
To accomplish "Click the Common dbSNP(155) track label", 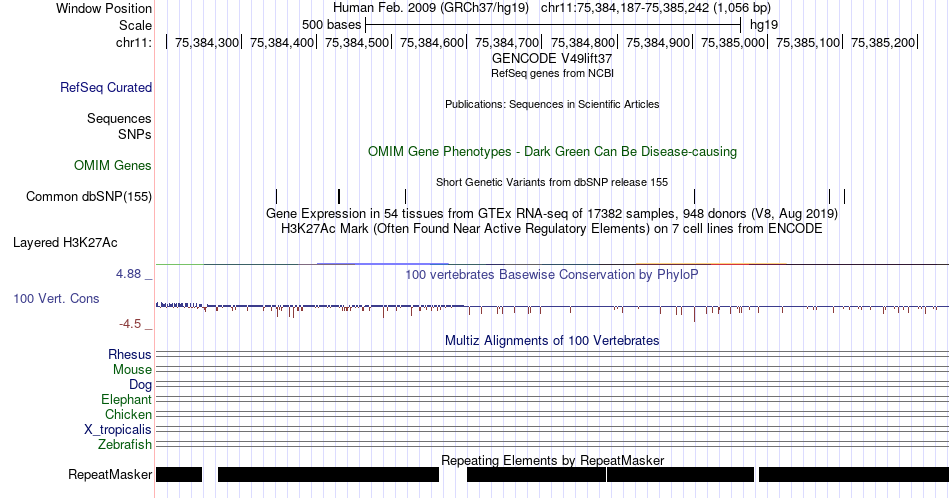I will pyautogui.click(x=89, y=196).
